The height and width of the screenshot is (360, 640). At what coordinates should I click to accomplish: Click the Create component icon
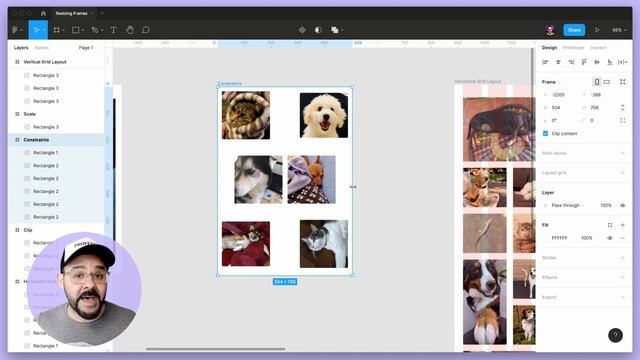(x=302, y=30)
